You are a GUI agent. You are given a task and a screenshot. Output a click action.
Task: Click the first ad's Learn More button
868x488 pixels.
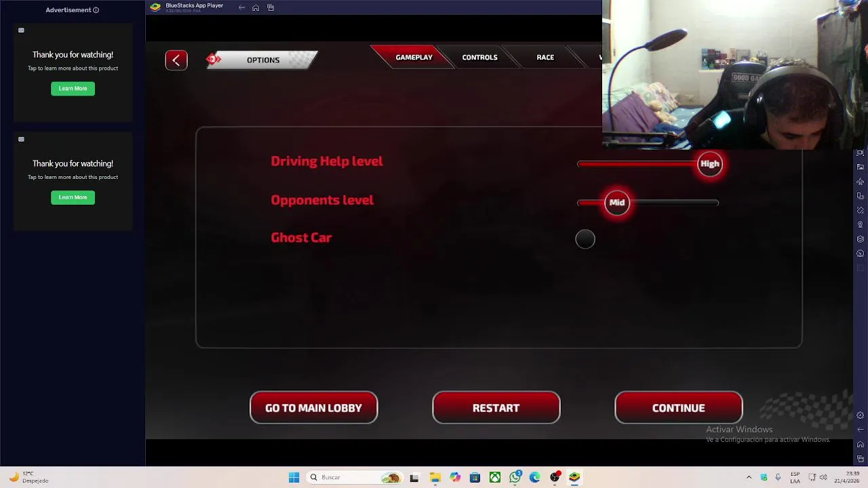coord(73,88)
